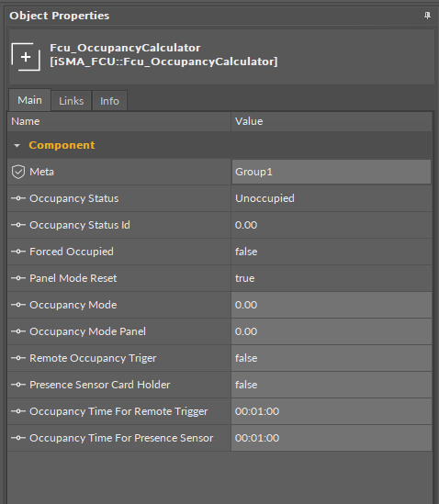Click the pin icon in Object Properties header
This screenshot has height=504, width=439.
click(427, 16)
